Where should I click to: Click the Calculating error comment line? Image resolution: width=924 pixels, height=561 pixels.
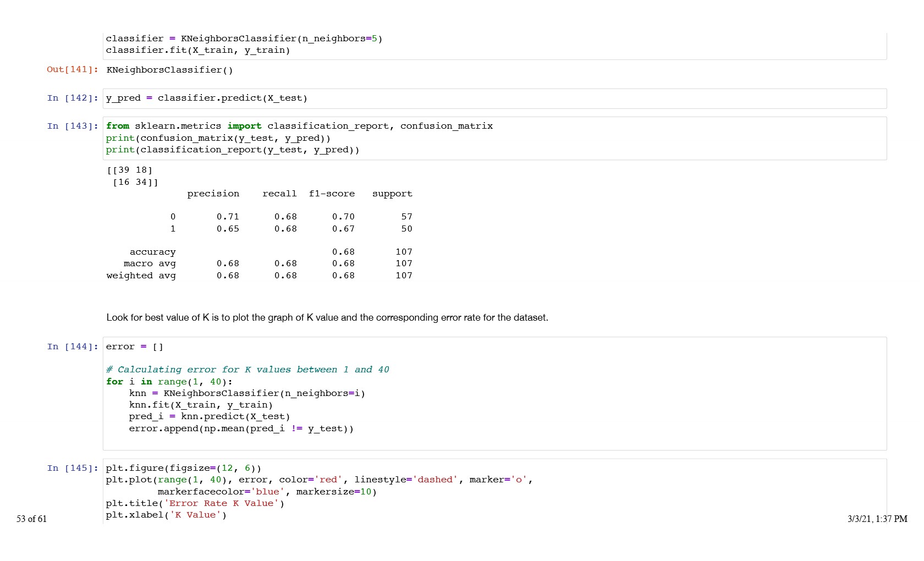[x=248, y=370]
